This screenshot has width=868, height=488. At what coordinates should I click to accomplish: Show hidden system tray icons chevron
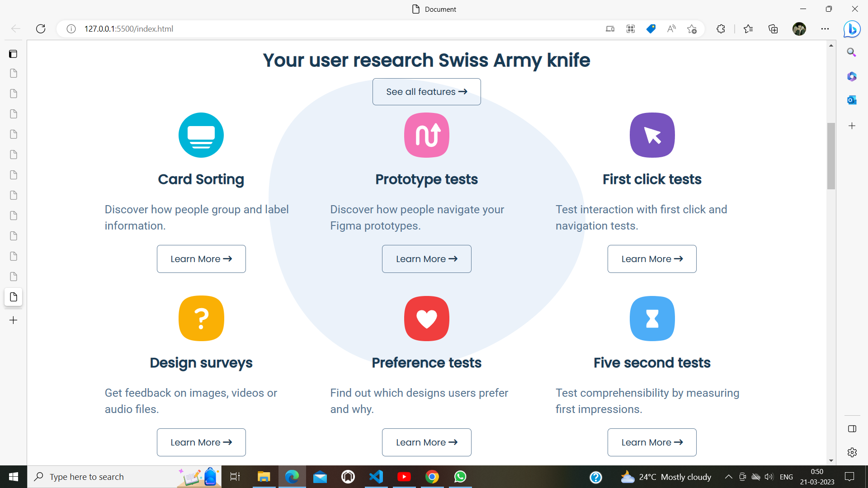[728, 477]
